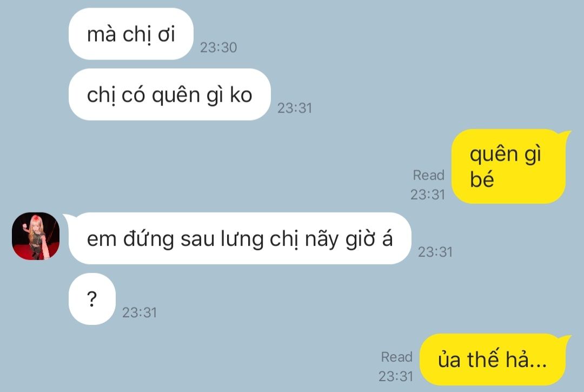This screenshot has height=392, width=584.
Task: Click the word "ko" in the white bubble
Action: 241,95
